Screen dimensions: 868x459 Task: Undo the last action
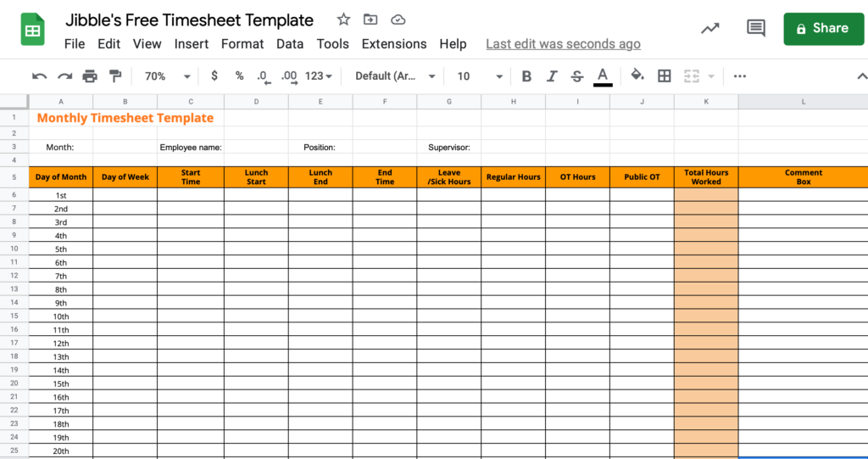[39, 76]
